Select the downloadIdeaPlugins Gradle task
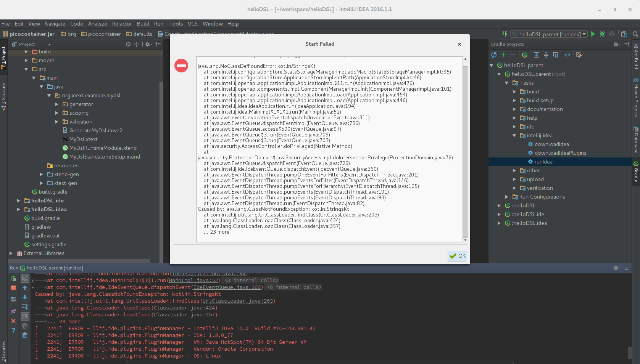640x364 pixels. (x=560, y=153)
